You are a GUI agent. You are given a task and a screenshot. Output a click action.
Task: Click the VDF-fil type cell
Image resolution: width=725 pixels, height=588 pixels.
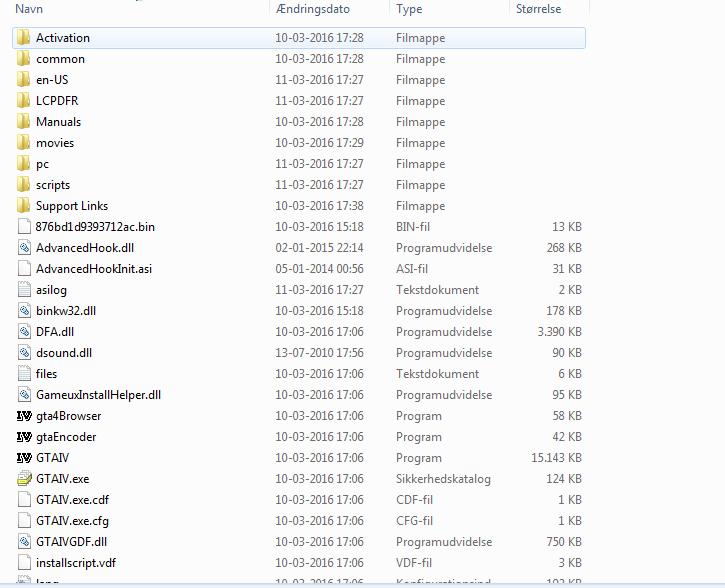pos(414,563)
